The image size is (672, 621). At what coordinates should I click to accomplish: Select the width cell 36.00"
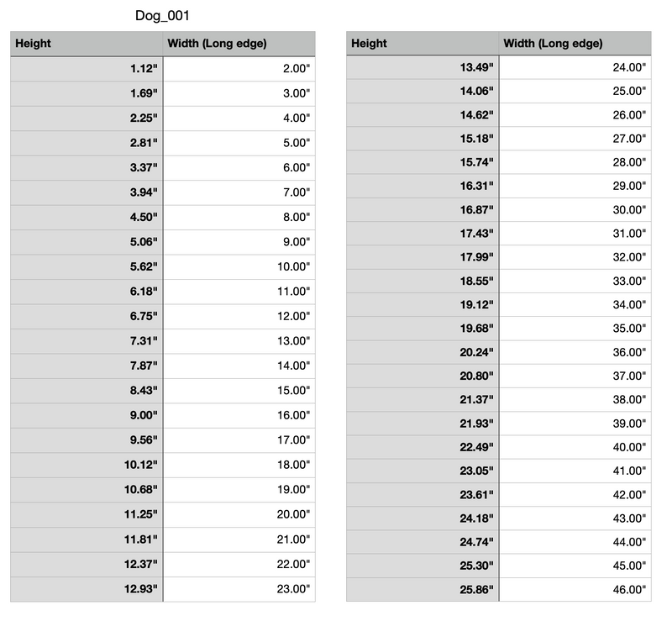575,353
